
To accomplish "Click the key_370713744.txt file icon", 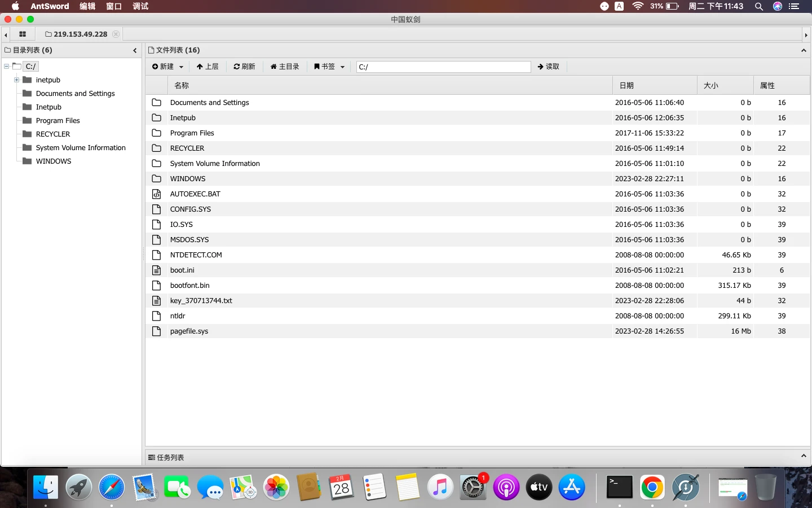I will coord(157,300).
